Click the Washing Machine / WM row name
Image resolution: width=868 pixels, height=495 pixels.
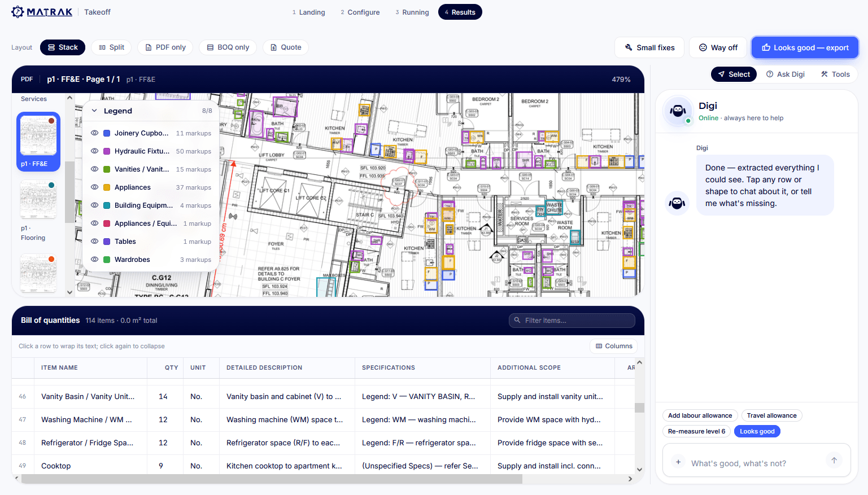point(86,420)
